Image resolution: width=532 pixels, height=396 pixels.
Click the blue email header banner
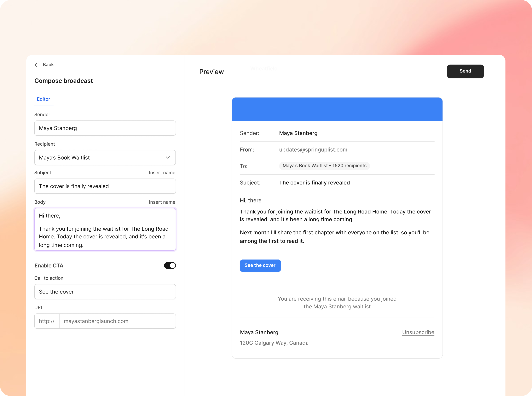click(x=337, y=109)
